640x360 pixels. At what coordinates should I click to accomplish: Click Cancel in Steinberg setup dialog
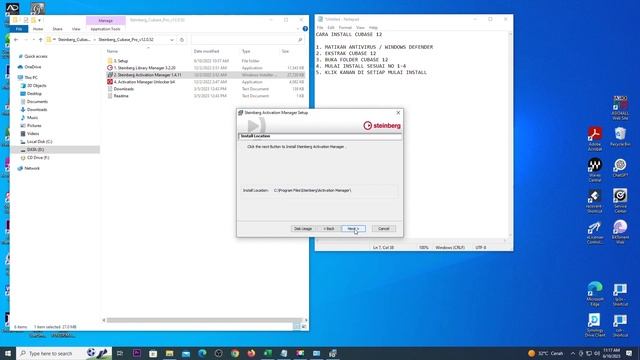pos(383,229)
